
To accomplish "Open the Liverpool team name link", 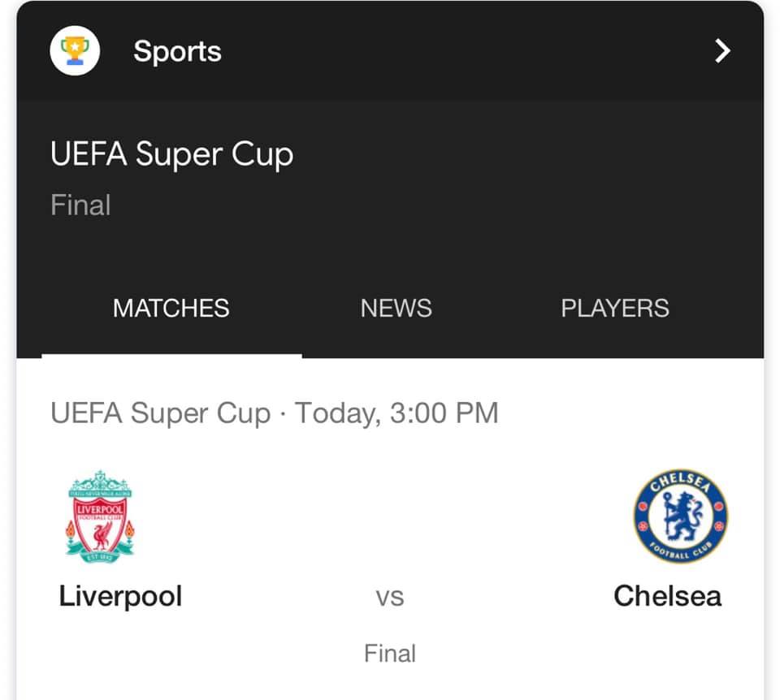I will coord(120,596).
